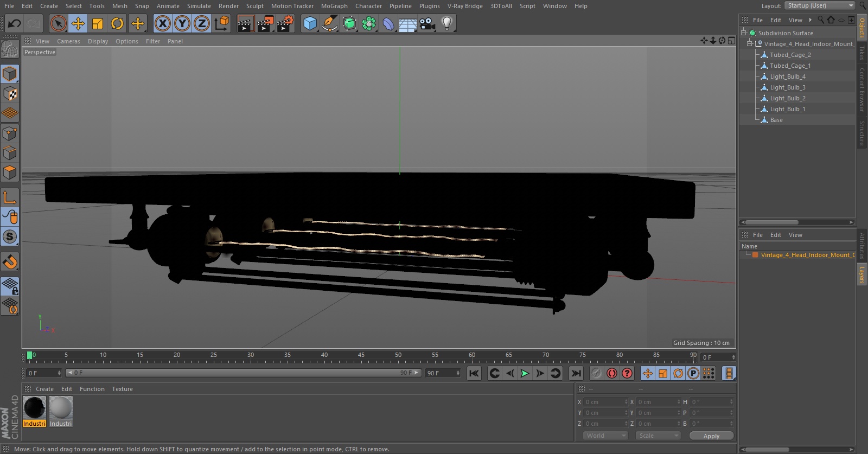Select the Tubed_Cage_2 object
The image size is (868, 454).
coord(790,55)
